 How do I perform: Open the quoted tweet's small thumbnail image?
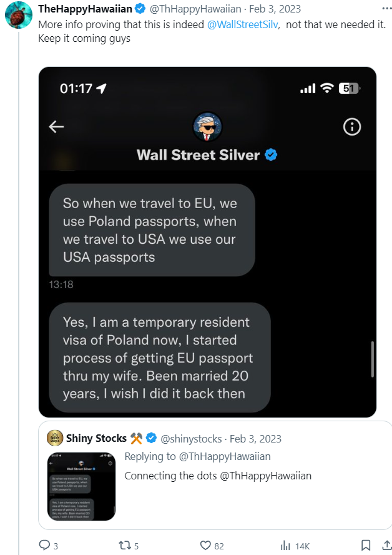point(82,486)
